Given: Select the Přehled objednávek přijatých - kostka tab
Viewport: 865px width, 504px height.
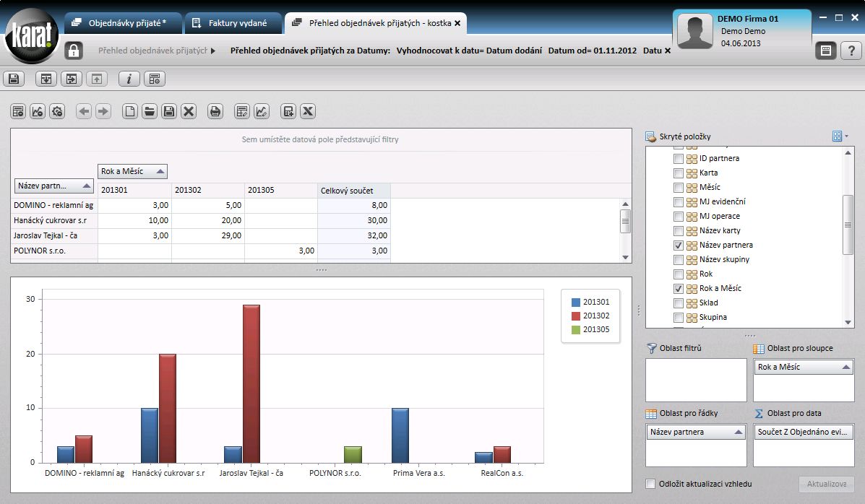Looking at the screenshot, I should coord(375,23).
